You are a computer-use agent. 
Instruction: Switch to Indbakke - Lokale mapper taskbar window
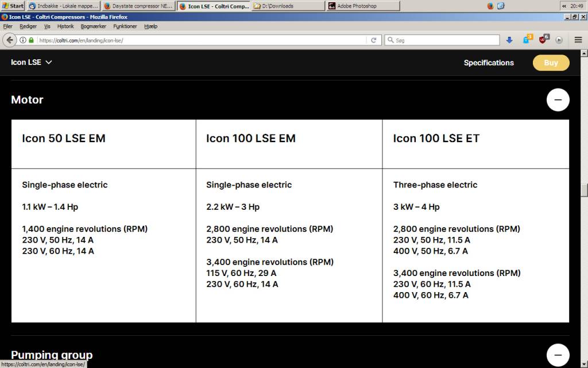(64, 6)
